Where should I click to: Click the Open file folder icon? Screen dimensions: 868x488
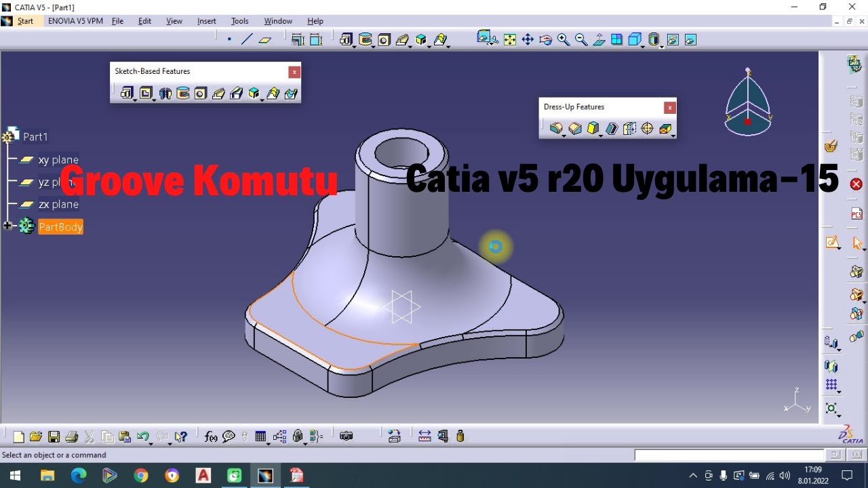[x=36, y=436]
